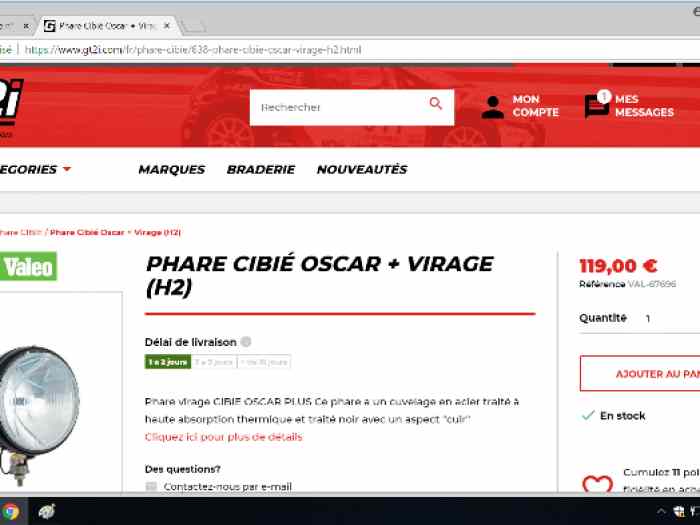Click the 119,00 € price
This screenshot has height=525, width=700.
click(618, 266)
